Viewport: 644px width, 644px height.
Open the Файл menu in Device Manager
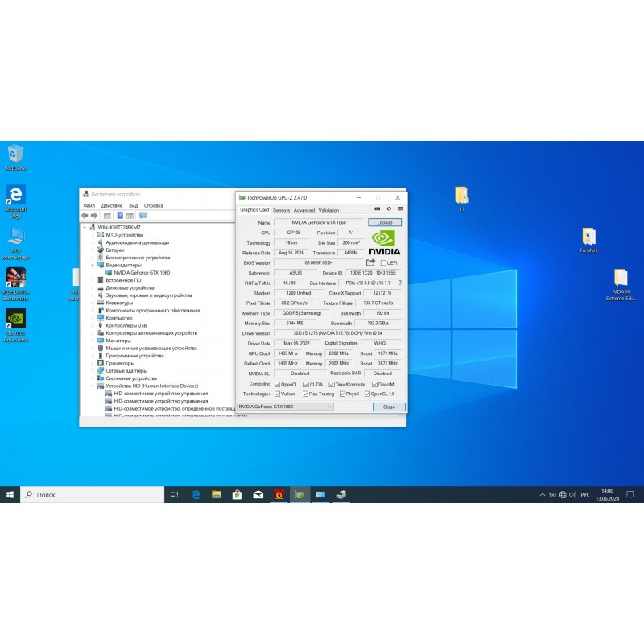tap(89, 205)
